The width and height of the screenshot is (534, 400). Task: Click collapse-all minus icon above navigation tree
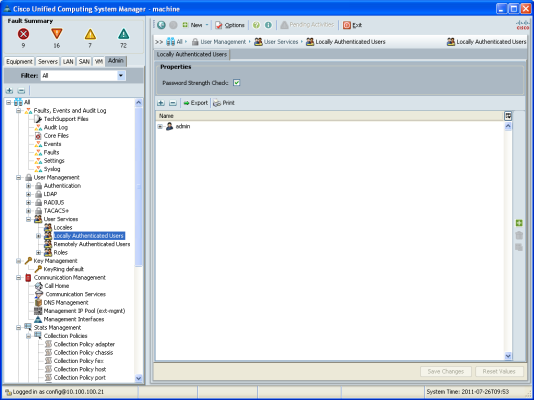tap(21, 91)
